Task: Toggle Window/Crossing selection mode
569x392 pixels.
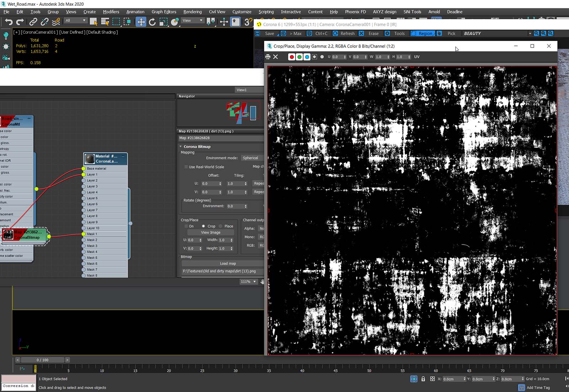Action: pyautogui.click(x=127, y=22)
